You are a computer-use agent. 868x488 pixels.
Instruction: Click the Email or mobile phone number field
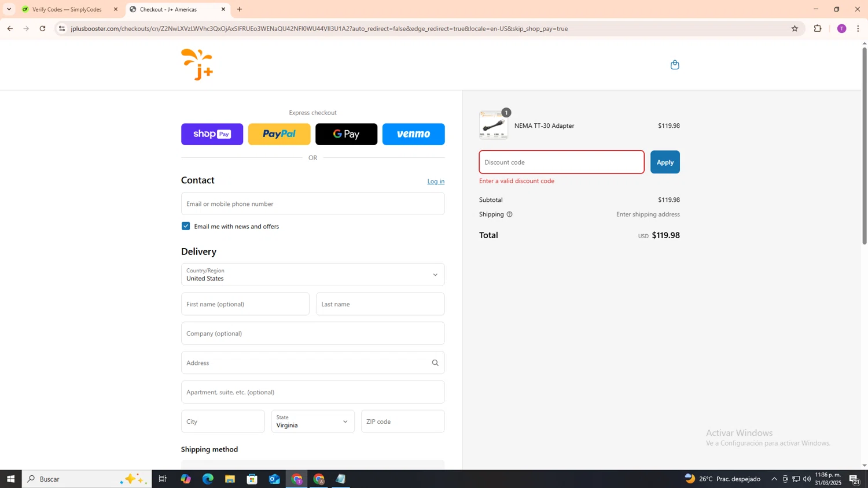tap(313, 204)
